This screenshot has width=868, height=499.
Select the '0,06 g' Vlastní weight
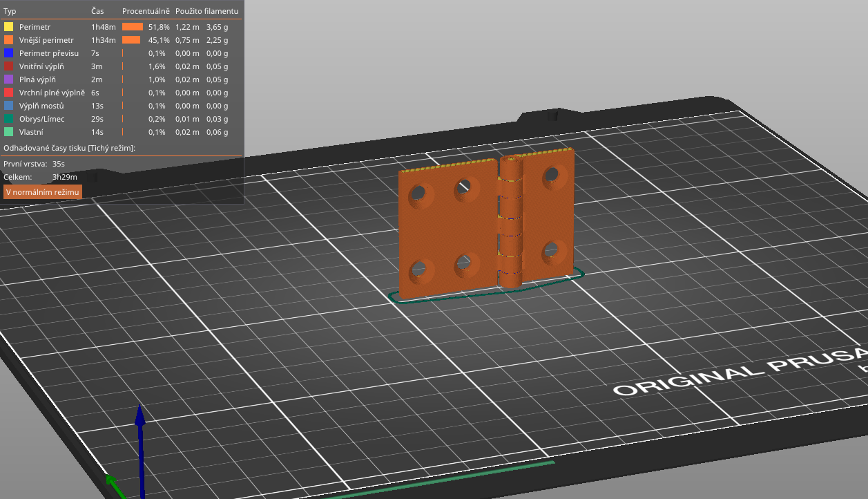pos(217,131)
